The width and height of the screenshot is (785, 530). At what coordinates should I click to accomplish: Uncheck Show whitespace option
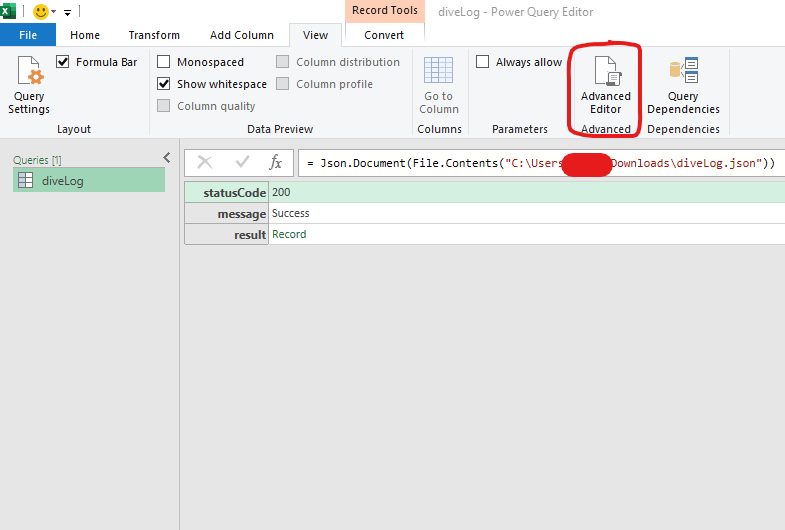pos(164,84)
